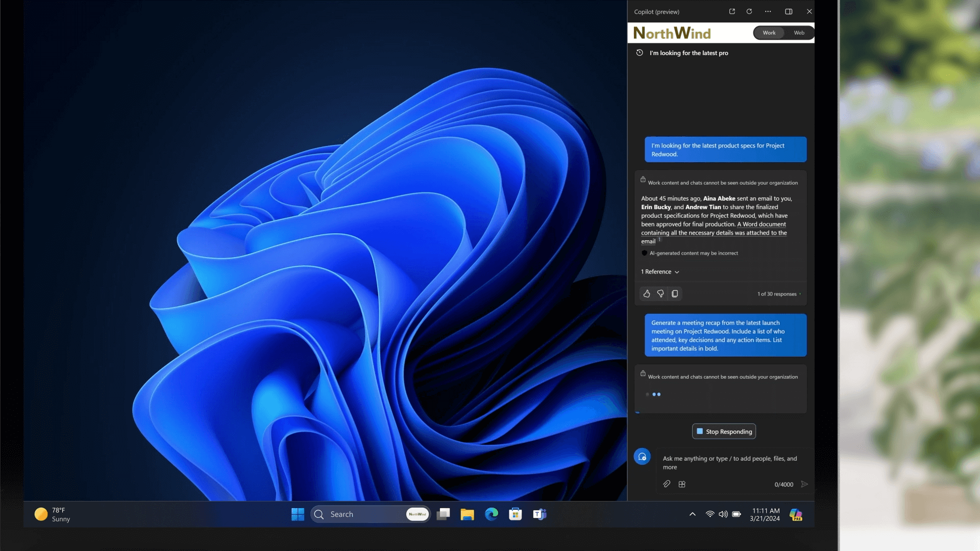
Task: Open Task View on the taskbar
Action: point(443,514)
